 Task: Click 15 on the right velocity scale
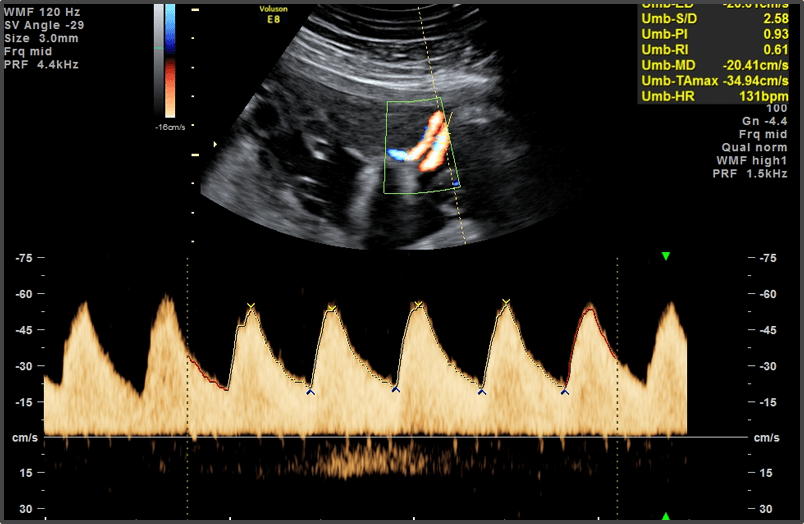tap(766, 473)
